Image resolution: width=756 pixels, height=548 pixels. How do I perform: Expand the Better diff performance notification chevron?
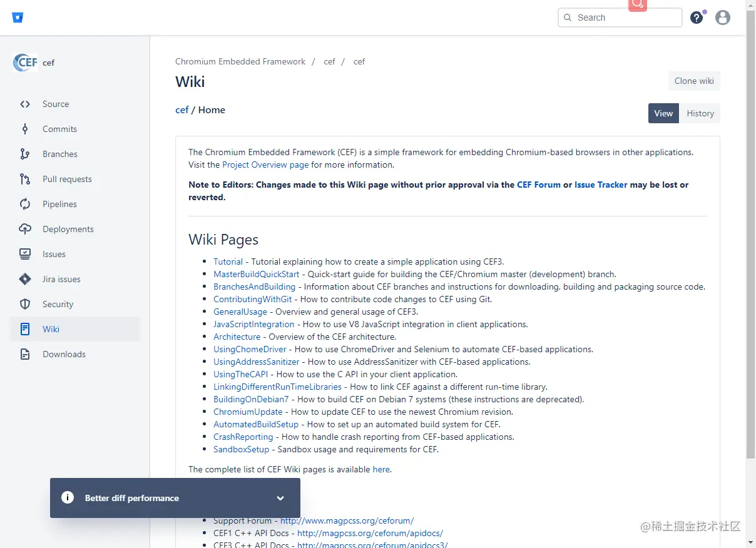(x=280, y=499)
